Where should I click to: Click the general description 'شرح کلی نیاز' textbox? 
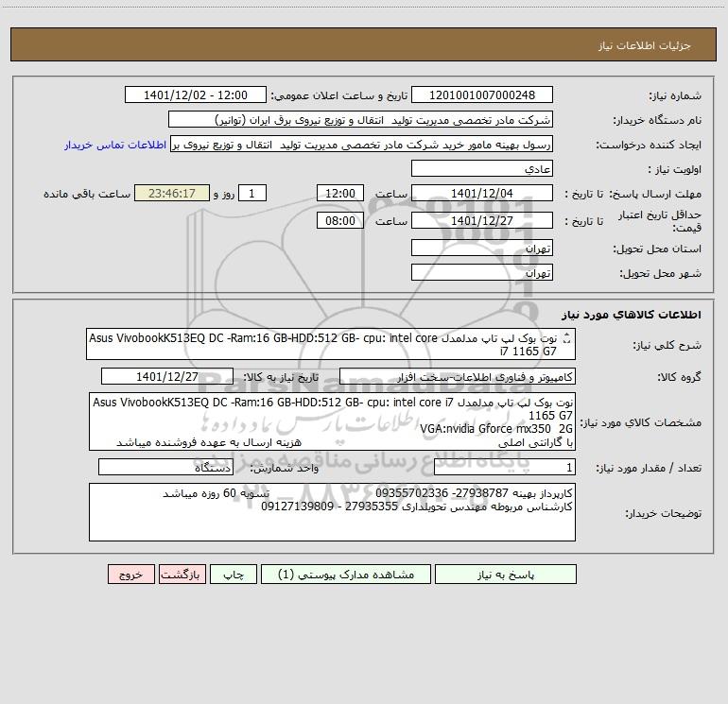331,344
